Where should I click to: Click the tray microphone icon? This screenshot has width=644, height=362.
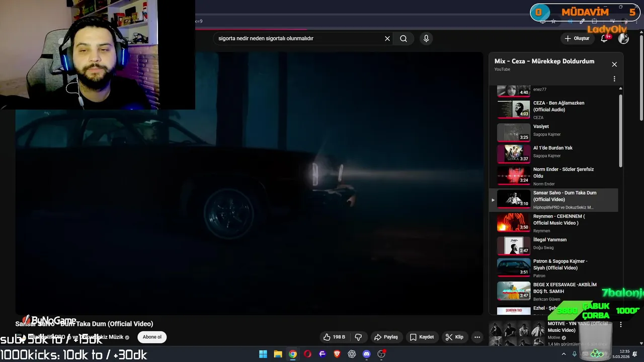pyautogui.click(x=575, y=354)
